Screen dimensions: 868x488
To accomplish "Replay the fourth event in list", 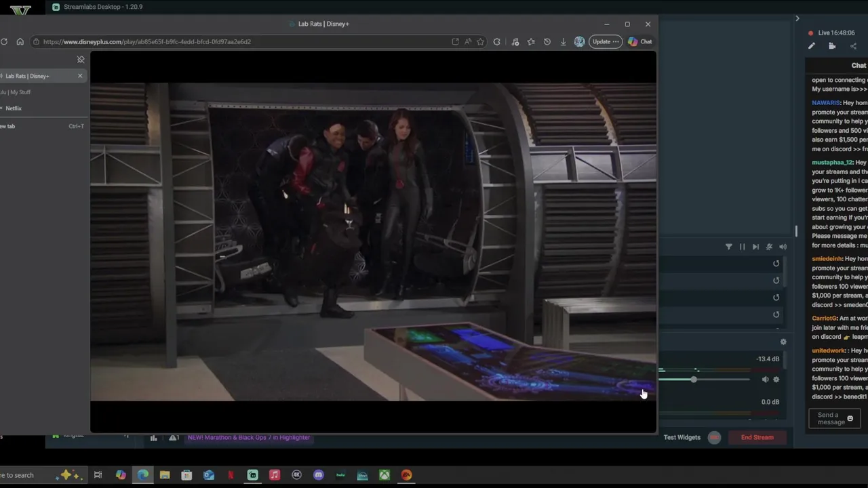I will [x=776, y=314].
